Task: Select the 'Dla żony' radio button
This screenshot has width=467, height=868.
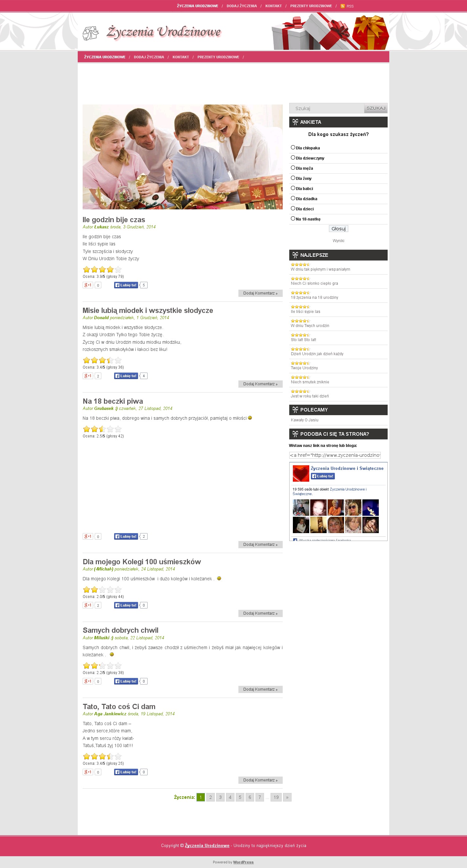Action: pyautogui.click(x=293, y=178)
